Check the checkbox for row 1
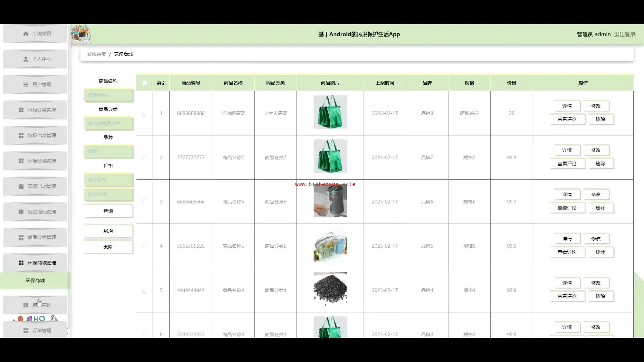Screen dimensions: 644x362 point(145,113)
